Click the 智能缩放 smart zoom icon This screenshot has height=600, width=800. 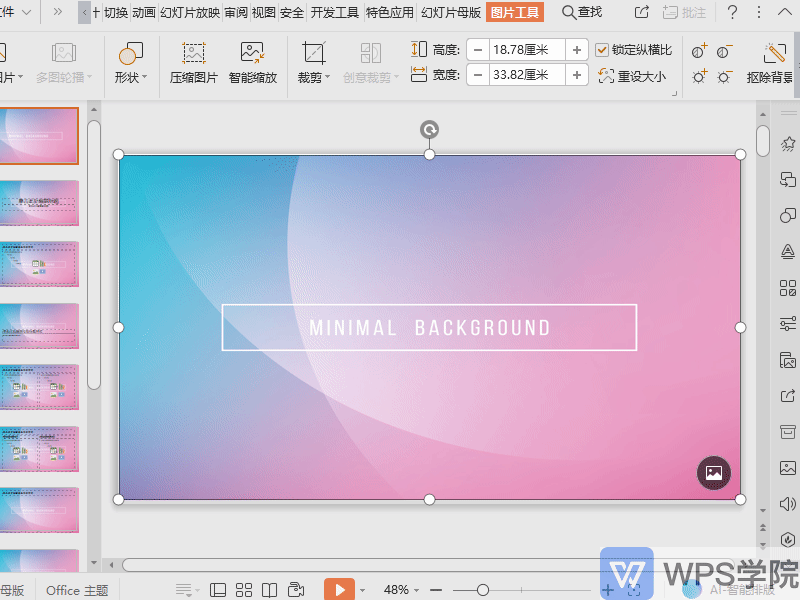[x=253, y=53]
